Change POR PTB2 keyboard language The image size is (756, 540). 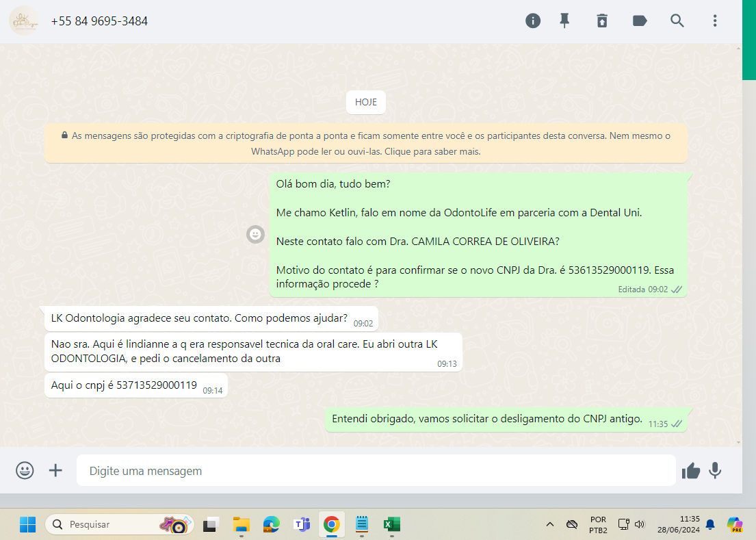pyautogui.click(x=598, y=524)
